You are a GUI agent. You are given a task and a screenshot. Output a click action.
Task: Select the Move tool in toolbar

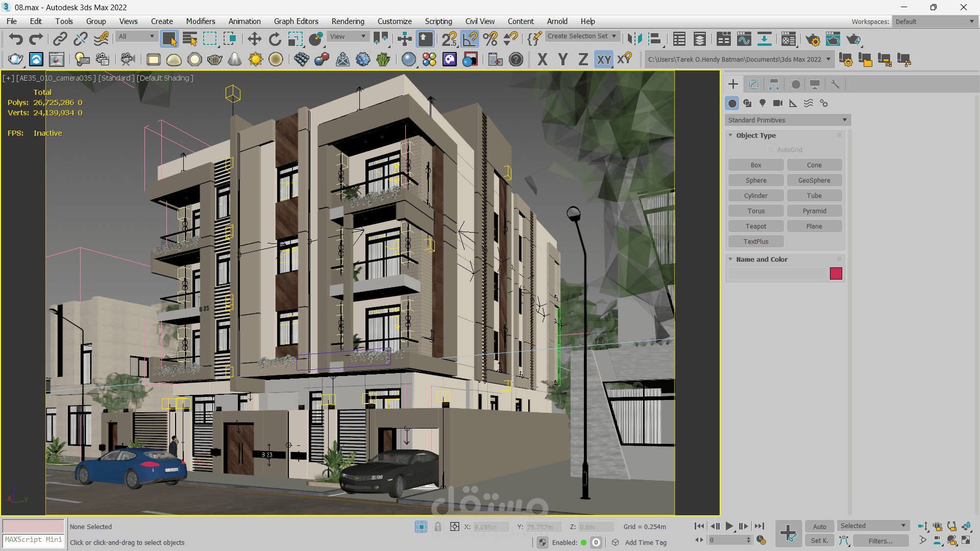click(254, 39)
